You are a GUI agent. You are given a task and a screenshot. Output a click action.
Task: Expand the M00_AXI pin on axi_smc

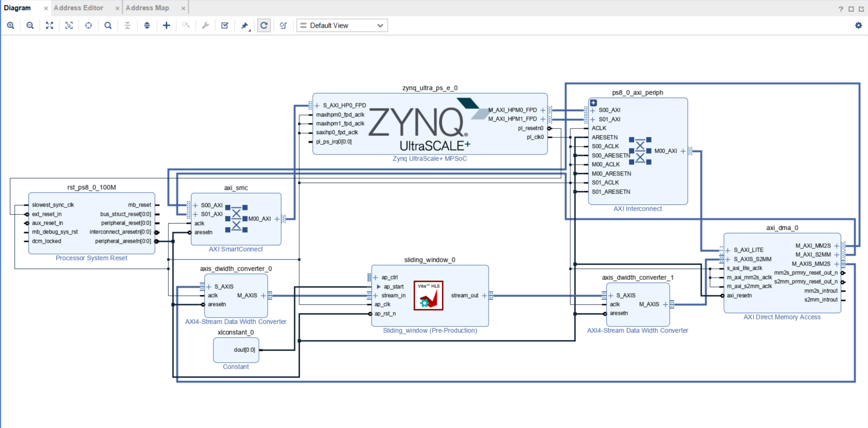(277, 219)
